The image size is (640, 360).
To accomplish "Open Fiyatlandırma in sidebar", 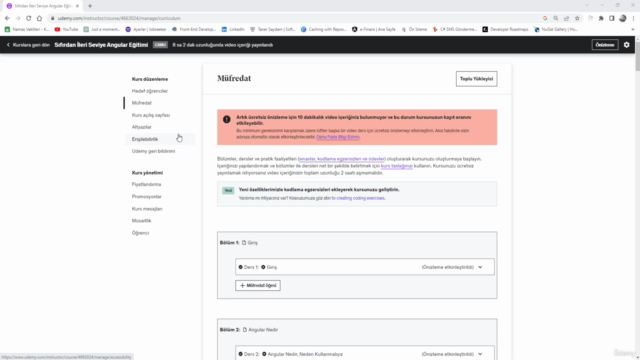I will [147, 184].
